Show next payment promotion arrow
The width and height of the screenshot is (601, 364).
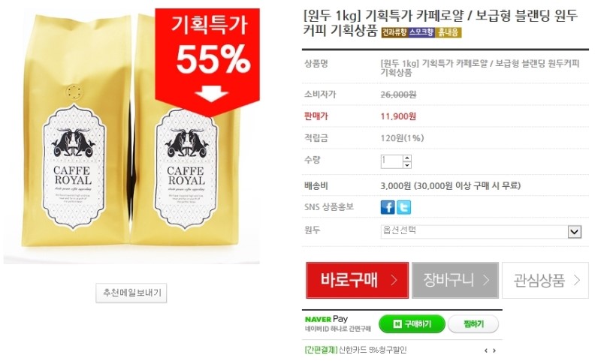click(x=494, y=350)
